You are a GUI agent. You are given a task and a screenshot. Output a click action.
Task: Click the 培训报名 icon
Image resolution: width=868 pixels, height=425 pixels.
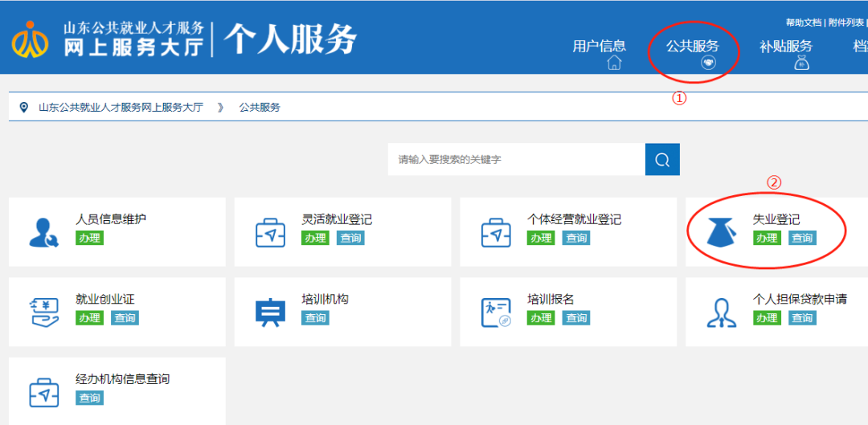(496, 312)
